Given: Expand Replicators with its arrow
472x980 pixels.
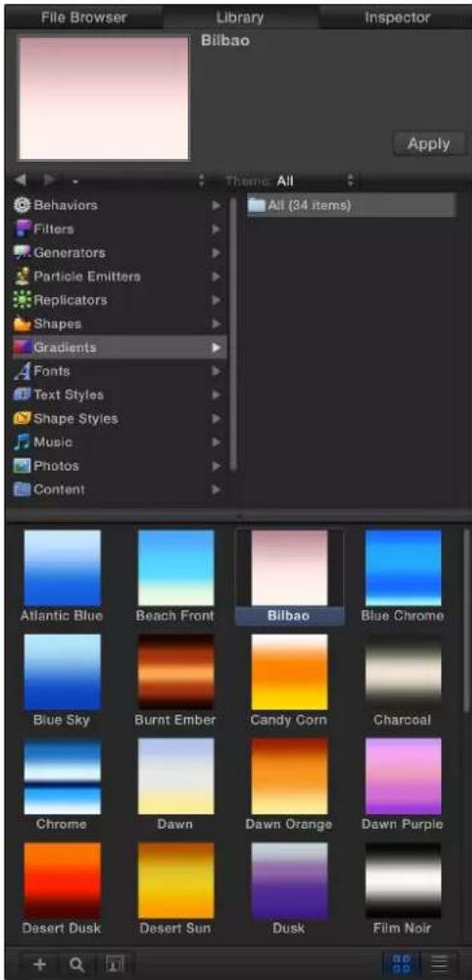Looking at the screenshot, I should 216,300.
